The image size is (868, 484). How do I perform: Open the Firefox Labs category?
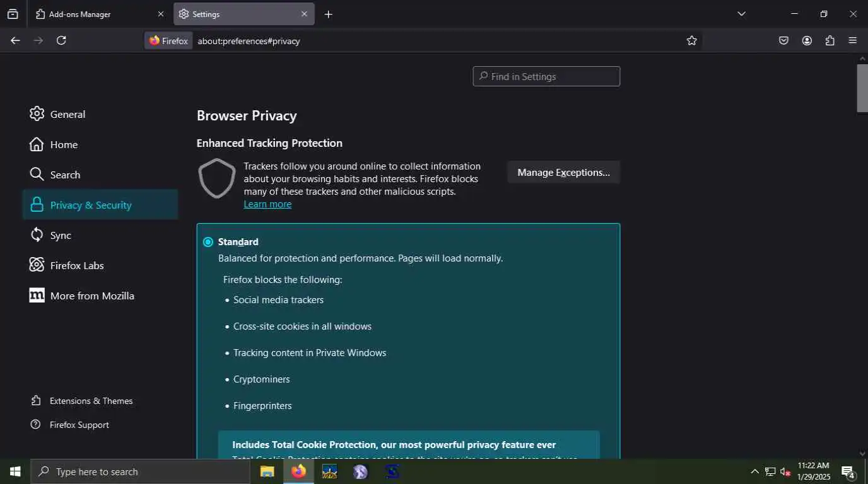click(100, 265)
